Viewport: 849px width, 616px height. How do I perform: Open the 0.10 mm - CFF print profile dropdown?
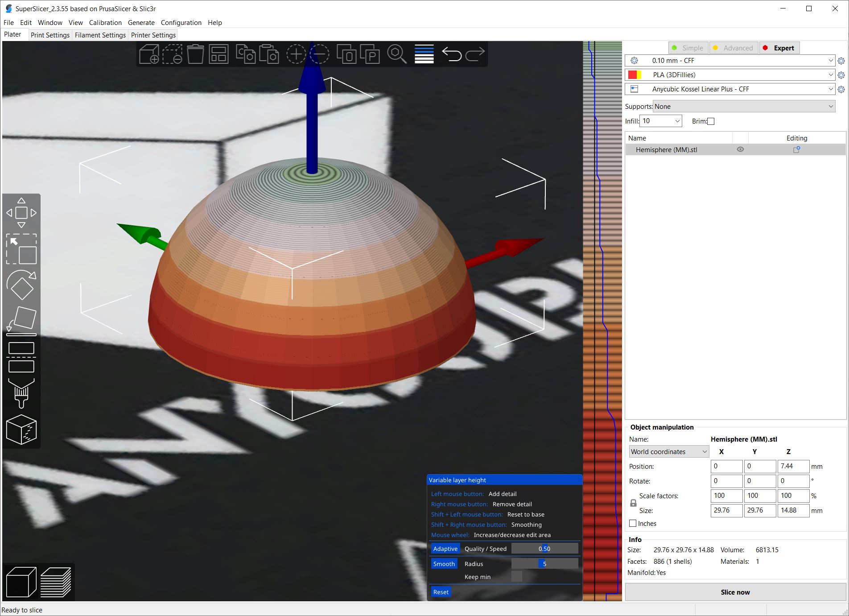point(730,61)
